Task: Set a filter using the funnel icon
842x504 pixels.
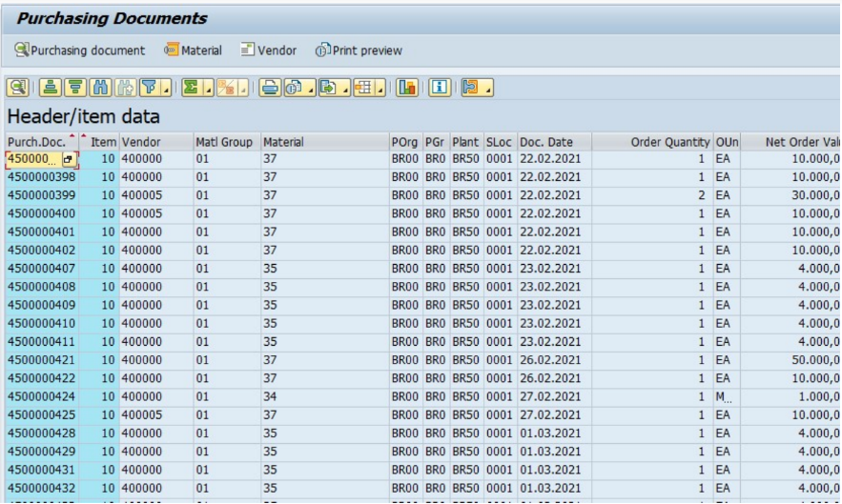Action: click(x=150, y=87)
